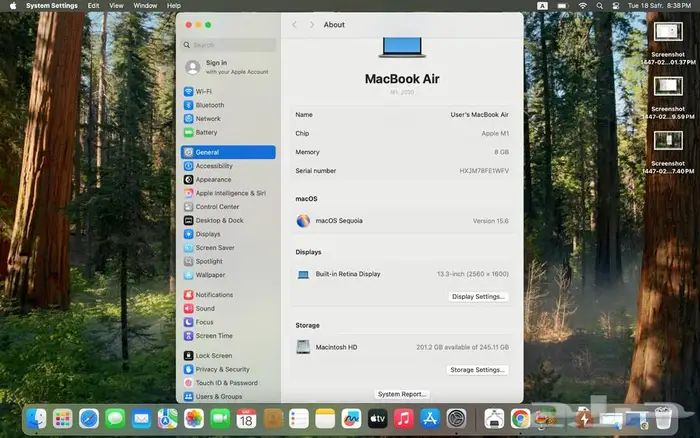Click the System Report button
This screenshot has height=438, width=700.
pos(402,394)
